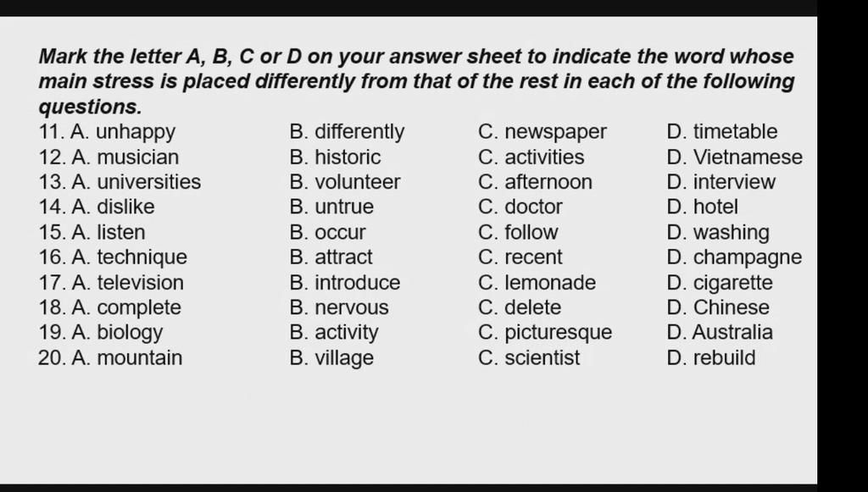Choose option B. differently
The height and width of the screenshot is (492, 868).
[x=347, y=131]
